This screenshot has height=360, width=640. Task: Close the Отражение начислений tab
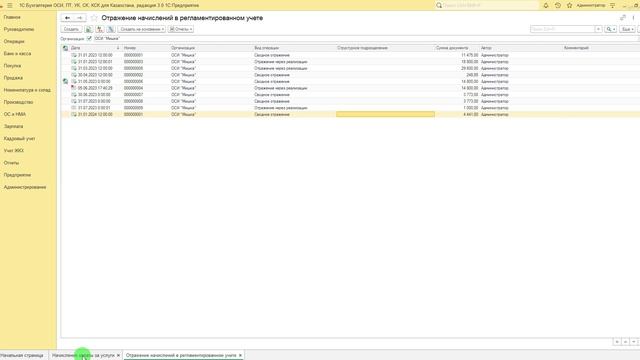(x=240, y=356)
